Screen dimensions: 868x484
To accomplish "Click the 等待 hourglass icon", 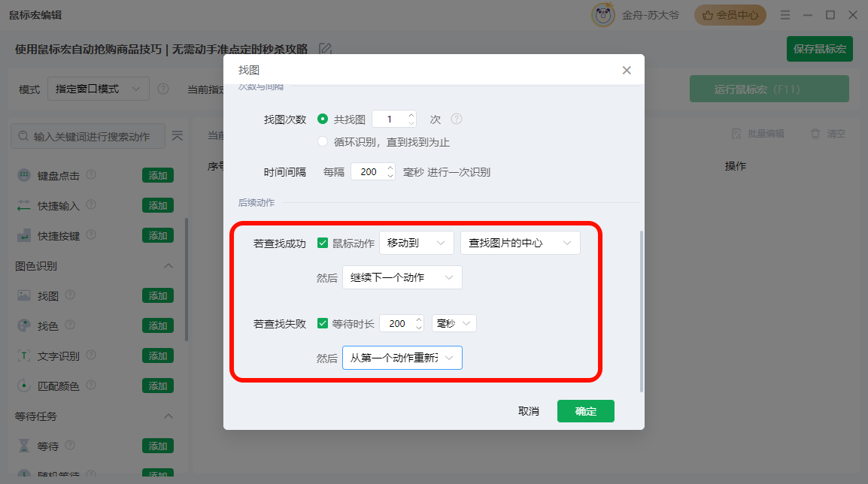I will coord(24,446).
